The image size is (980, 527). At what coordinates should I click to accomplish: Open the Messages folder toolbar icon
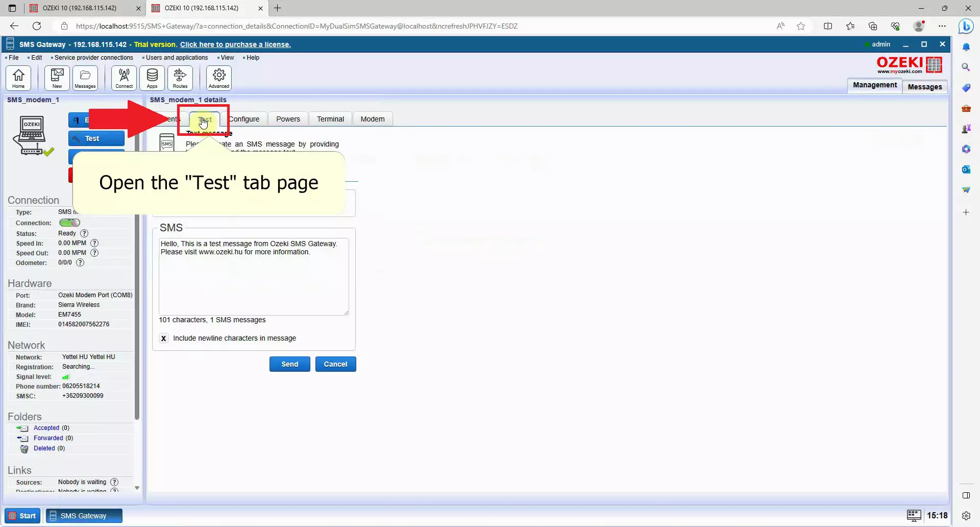85,78
